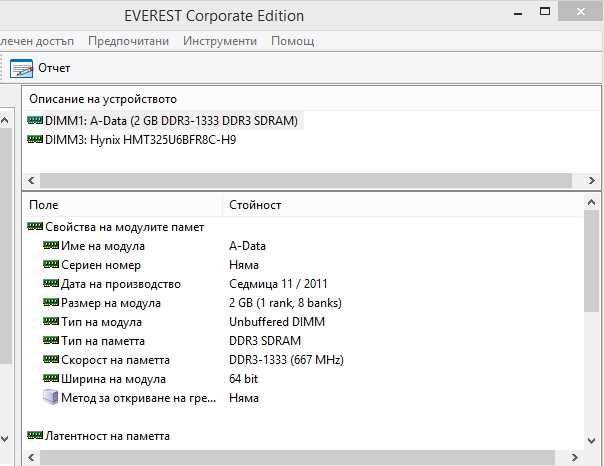
Task: Click device list scrollbar left arrow
Action: coord(32,180)
